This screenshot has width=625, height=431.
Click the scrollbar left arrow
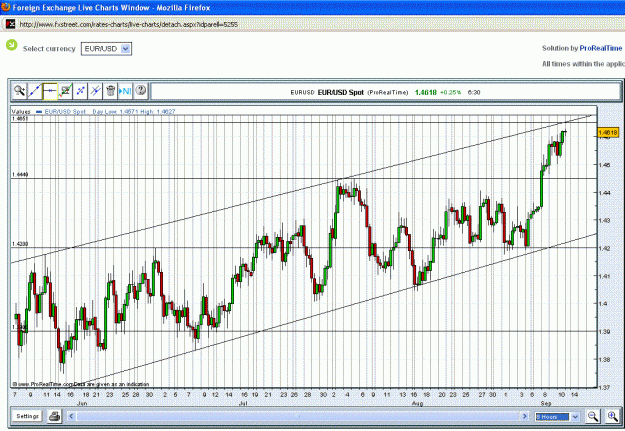pos(71,416)
